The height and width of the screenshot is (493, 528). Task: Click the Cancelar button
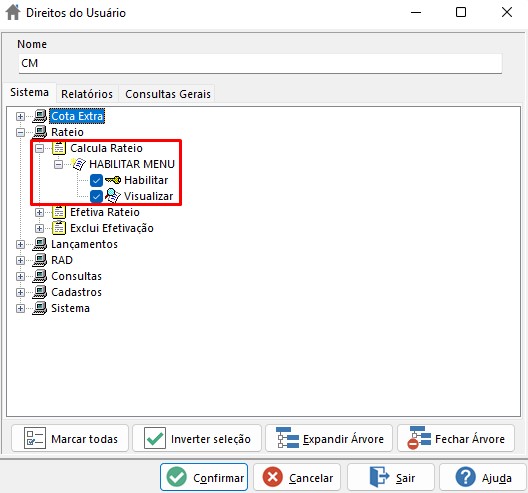click(x=297, y=478)
